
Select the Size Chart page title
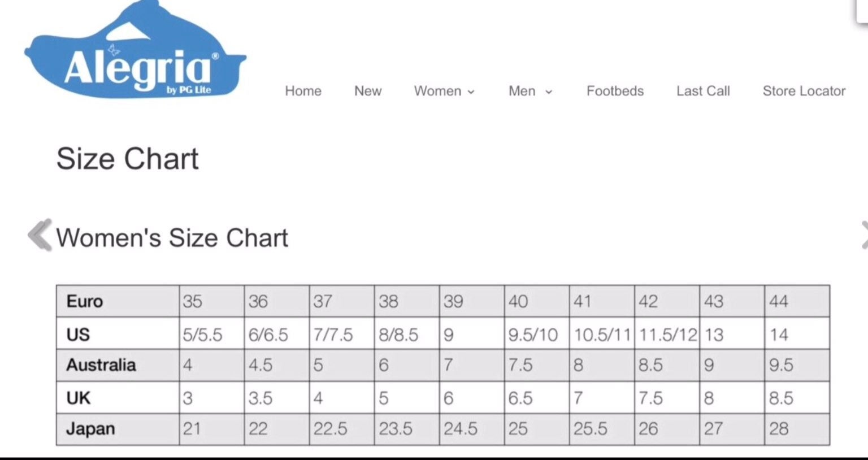pyautogui.click(x=127, y=159)
